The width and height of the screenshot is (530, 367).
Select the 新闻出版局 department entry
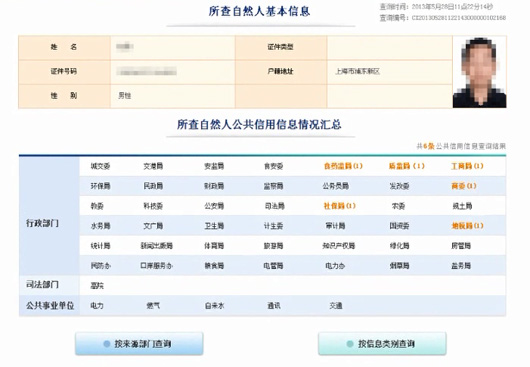click(x=156, y=246)
